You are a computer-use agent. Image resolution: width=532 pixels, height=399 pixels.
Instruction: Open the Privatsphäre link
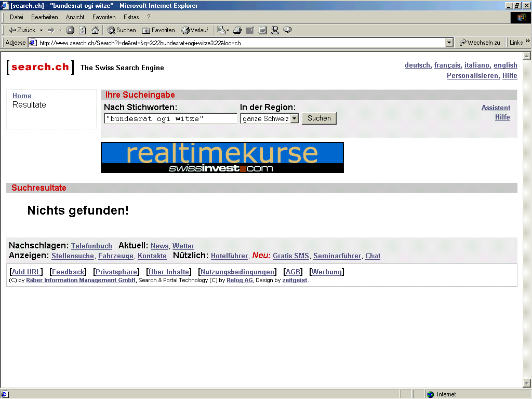tap(116, 272)
